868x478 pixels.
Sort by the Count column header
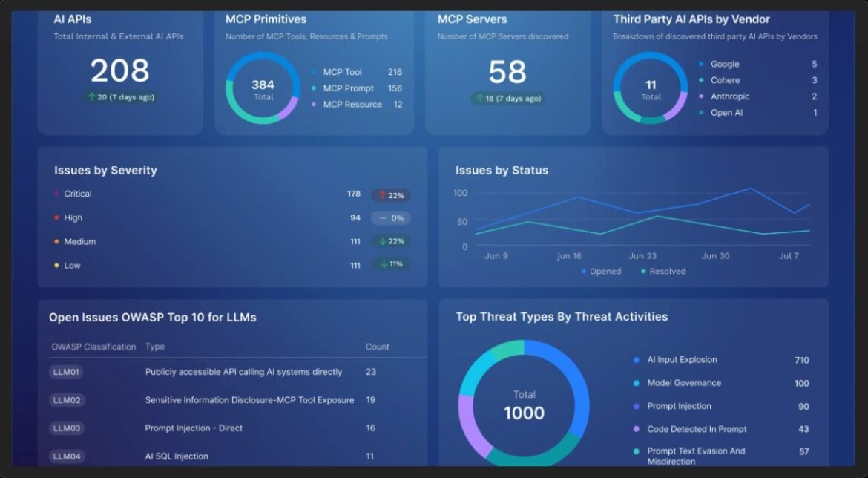377,347
